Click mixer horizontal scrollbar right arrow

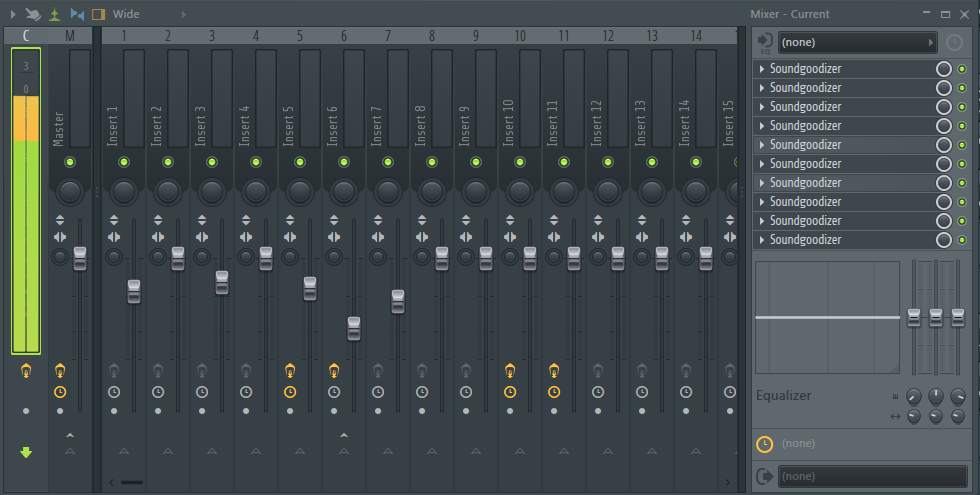728,482
